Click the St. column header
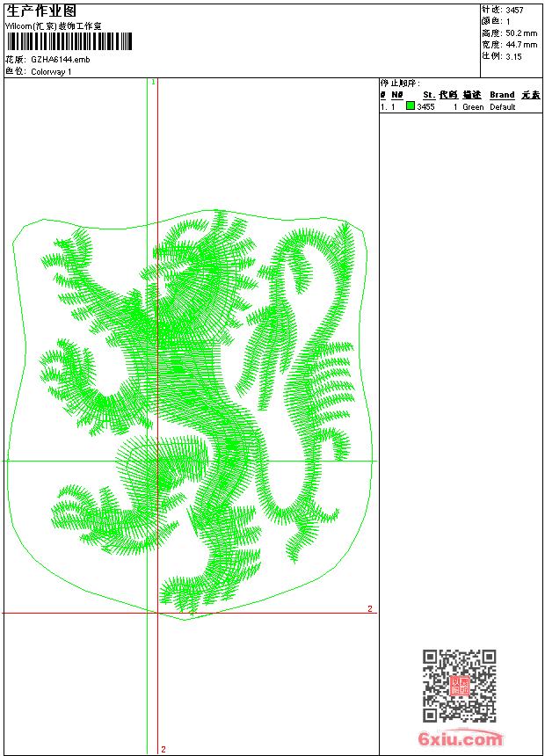 428,95
